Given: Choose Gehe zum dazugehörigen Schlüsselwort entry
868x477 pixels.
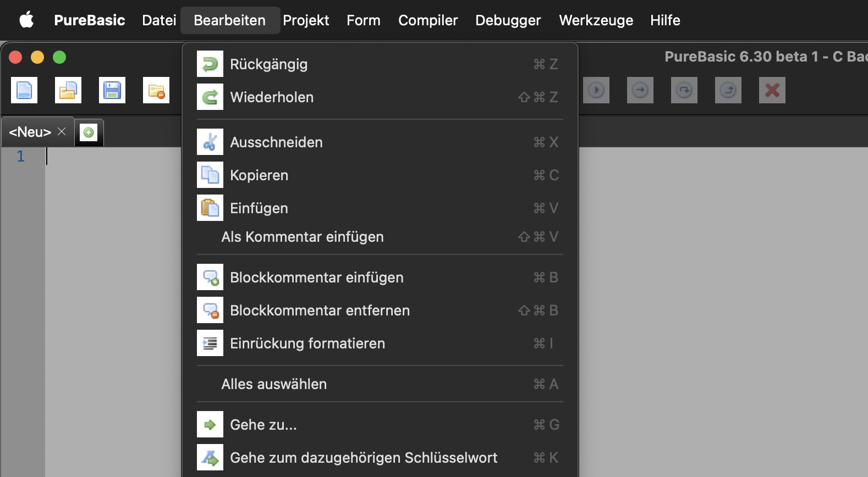Looking at the screenshot, I should coord(380,458).
